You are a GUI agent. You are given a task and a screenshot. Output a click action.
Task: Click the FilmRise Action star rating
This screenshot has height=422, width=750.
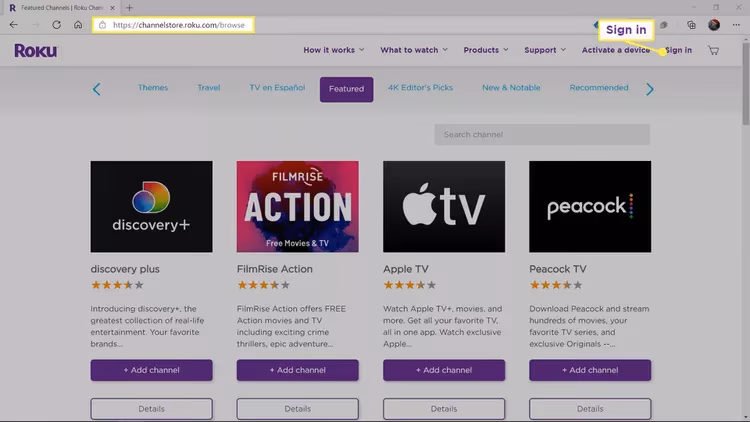pos(264,285)
